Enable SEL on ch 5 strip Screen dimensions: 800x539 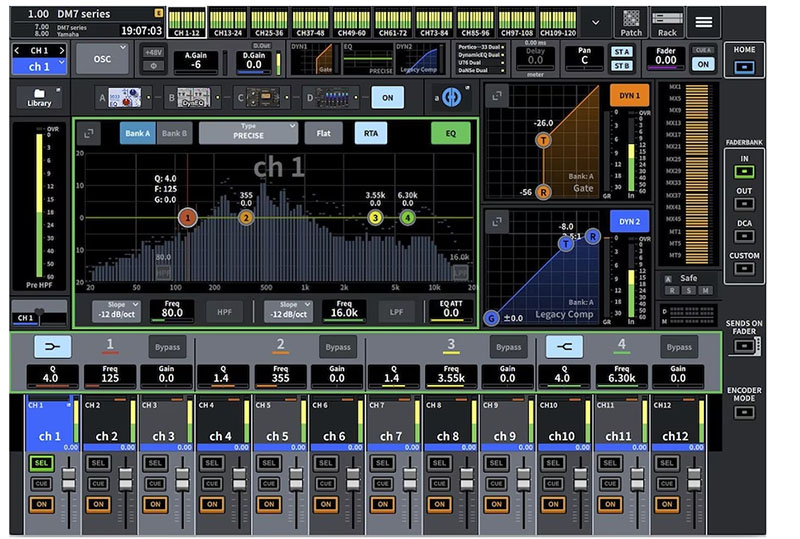pos(269,463)
